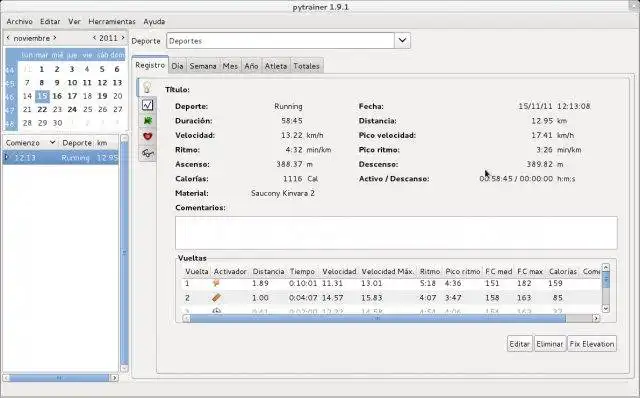Click the Saucony Kinvara 2 material value
Image resolution: width=640 pixels, height=398 pixels.
point(283,193)
